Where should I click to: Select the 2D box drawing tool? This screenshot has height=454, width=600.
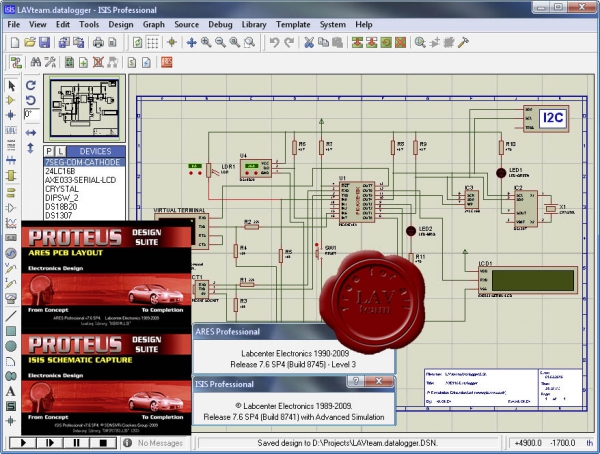[11, 331]
